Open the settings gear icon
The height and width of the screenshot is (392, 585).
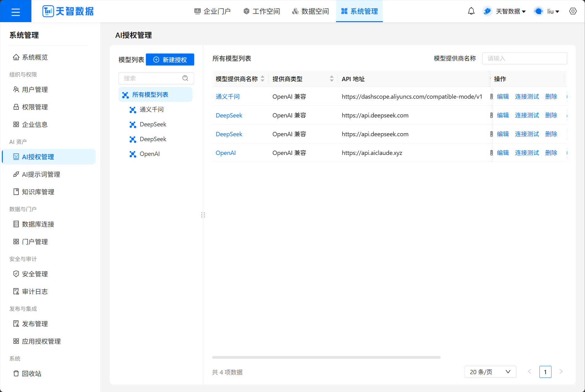pos(573,11)
